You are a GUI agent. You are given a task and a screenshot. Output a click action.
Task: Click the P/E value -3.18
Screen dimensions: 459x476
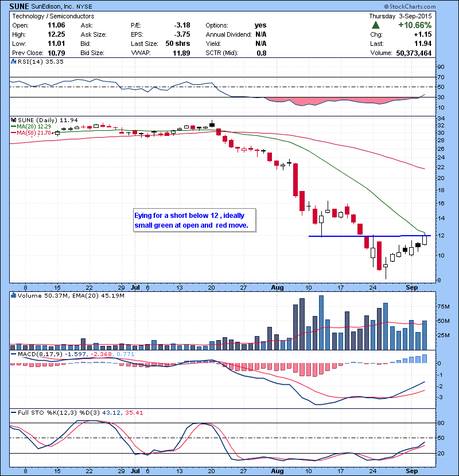click(x=182, y=25)
